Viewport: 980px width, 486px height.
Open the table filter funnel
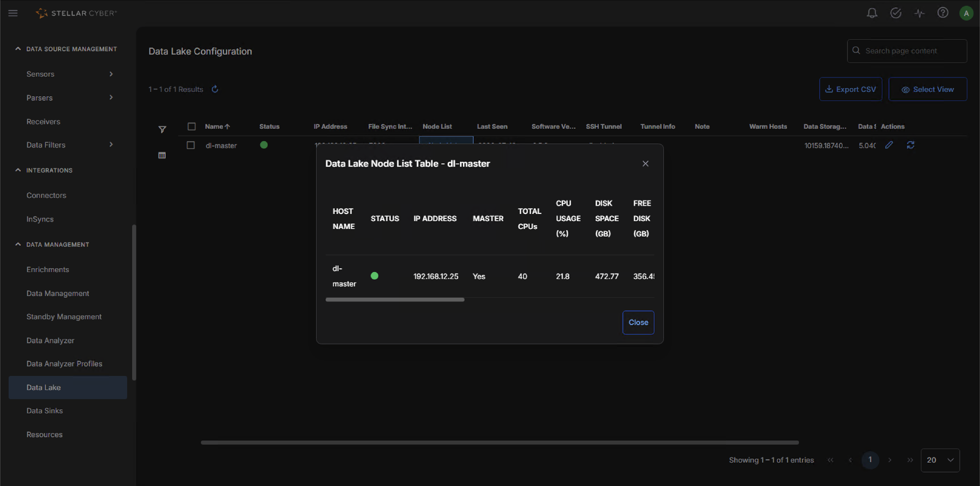(x=162, y=129)
